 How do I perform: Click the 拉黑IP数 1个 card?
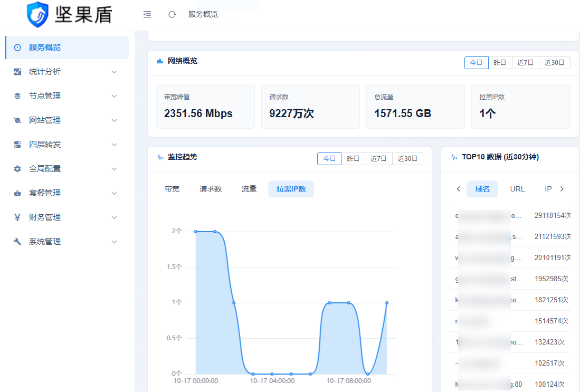click(521, 107)
